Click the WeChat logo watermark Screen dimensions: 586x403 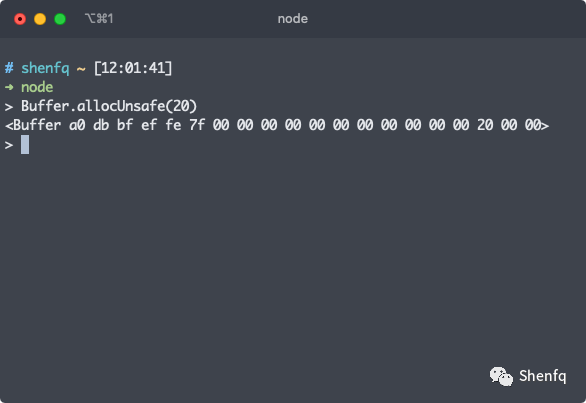(501, 376)
